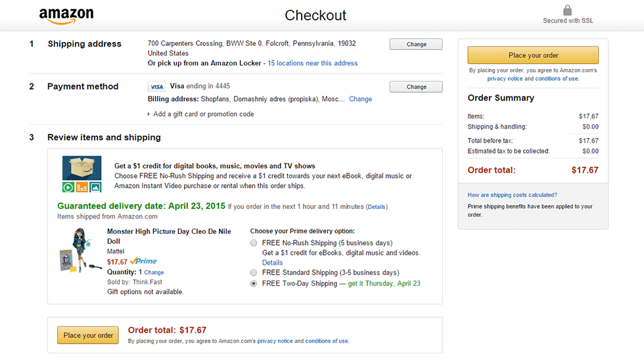Change the payment method

[x=416, y=87]
